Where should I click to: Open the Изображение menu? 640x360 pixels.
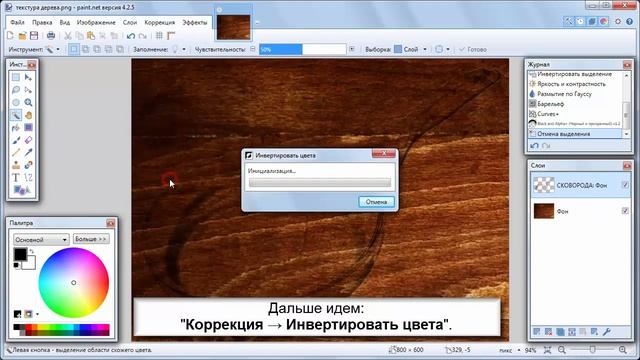click(96, 22)
